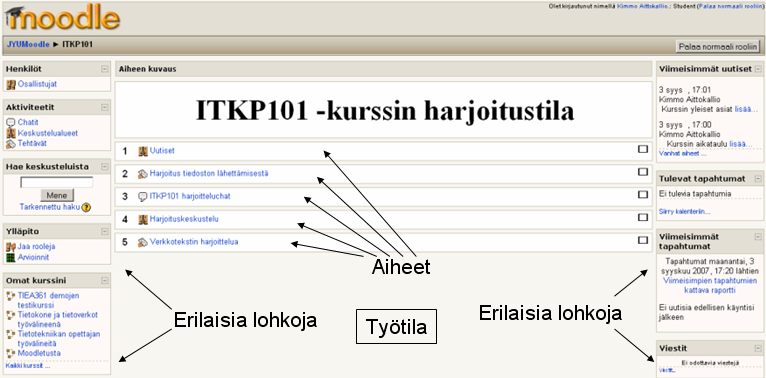Open the Tehtävät link
The image size is (766, 378).
pyautogui.click(x=32, y=144)
